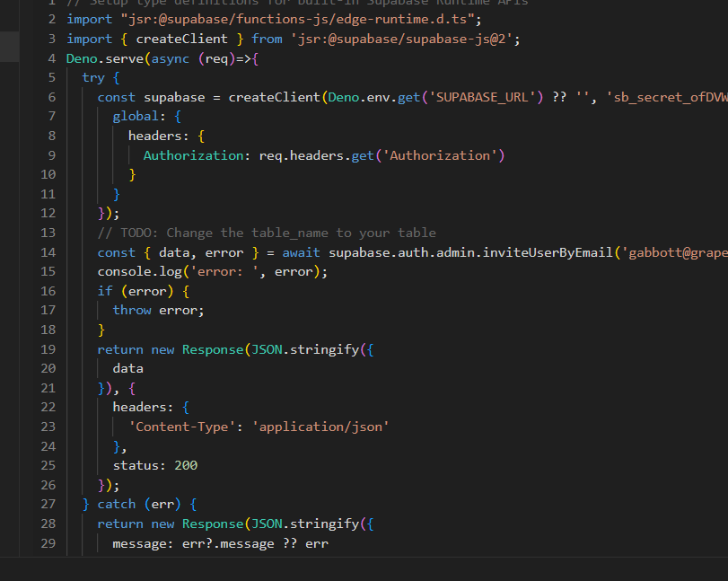
Task: Click the TODO comment line
Action: 267,233
